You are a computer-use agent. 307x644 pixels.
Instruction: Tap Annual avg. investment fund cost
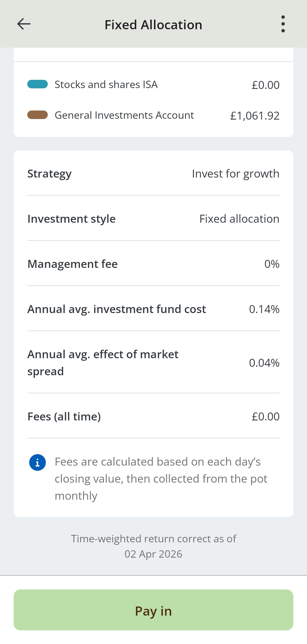coord(117,309)
